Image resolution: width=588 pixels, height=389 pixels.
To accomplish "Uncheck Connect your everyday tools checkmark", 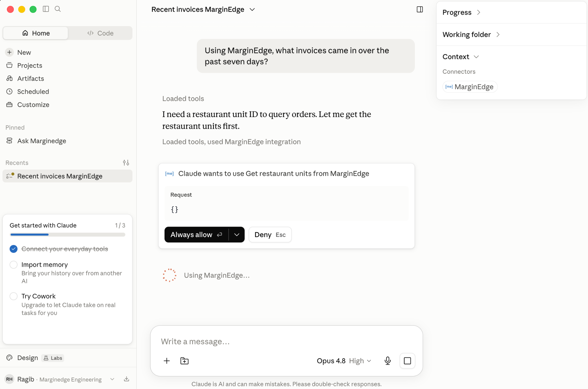I will coord(13,249).
